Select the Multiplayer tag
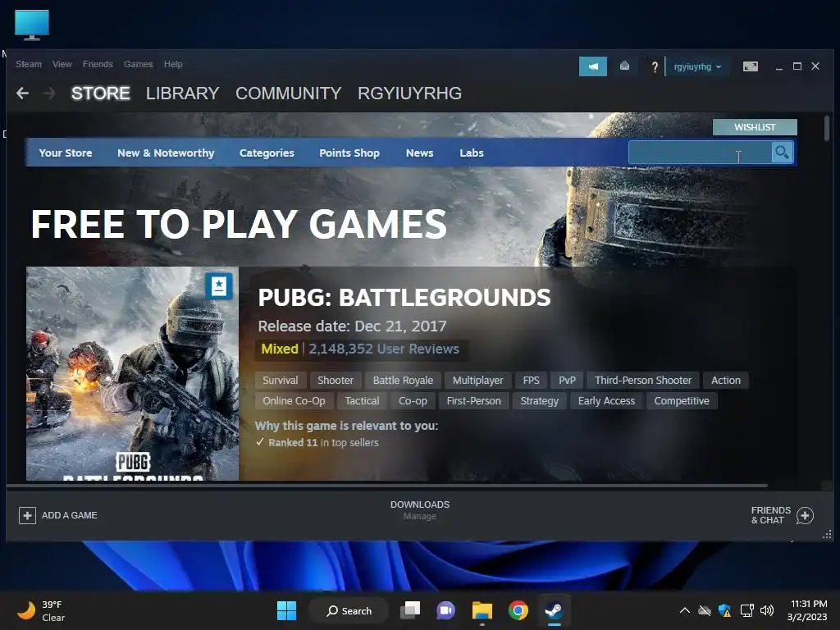 point(478,381)
